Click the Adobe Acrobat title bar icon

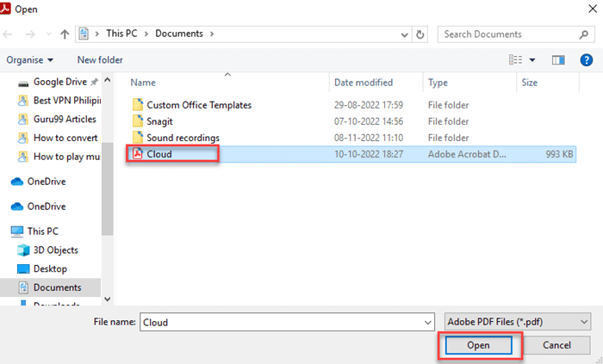5,9
